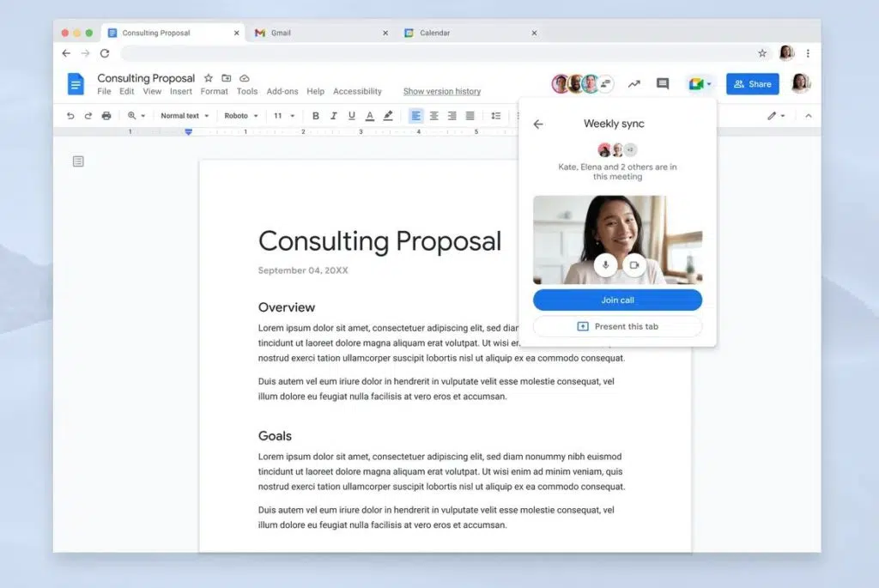Open the text color picker
The image size is (879, 588).
[x=368, y=115]
